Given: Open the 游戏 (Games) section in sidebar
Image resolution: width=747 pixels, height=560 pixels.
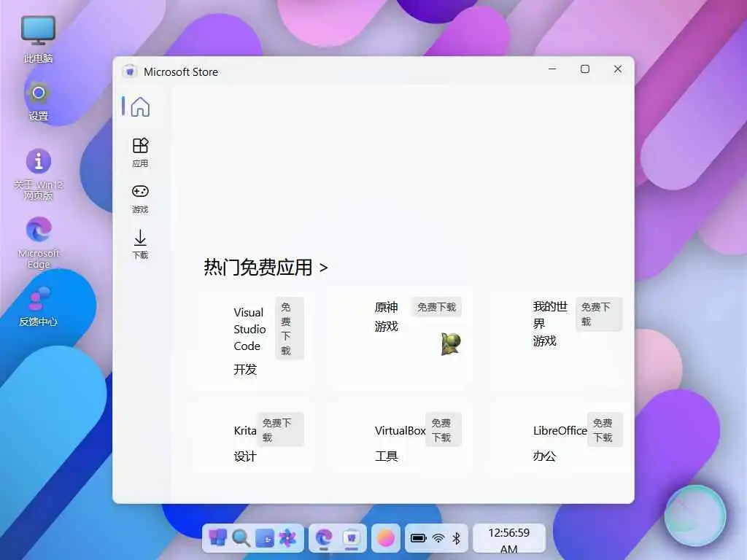Looking at the screenshot, I should point(140,198).
